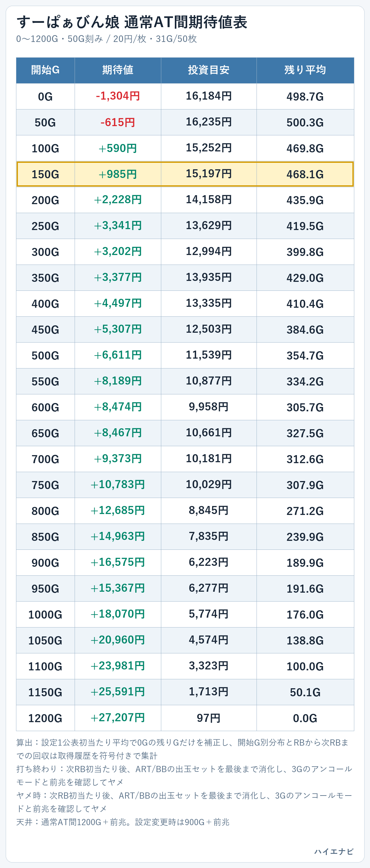The image size is (370, 868).
Task: Select the +8,474円 expected value cell
Action: pyautogui.click(x=118, y=407)
